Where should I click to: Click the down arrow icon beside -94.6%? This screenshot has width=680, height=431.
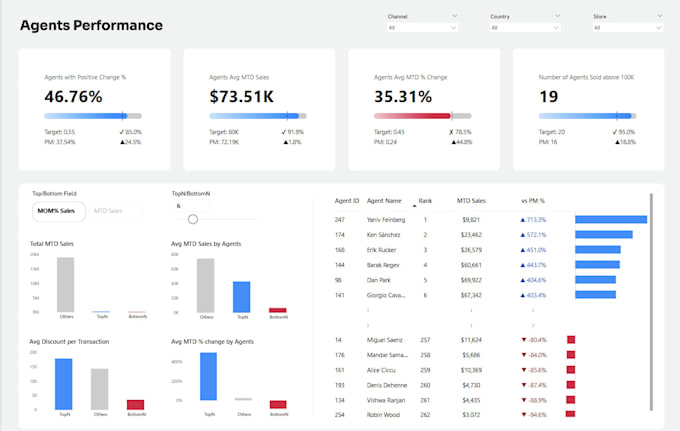pyautogui.click(x=523, y=415)
